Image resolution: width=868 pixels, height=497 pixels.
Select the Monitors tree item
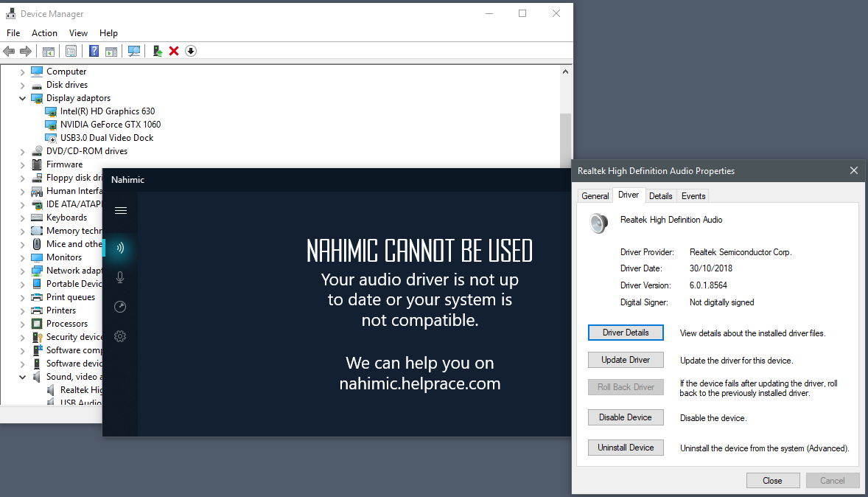click(63, 257)
